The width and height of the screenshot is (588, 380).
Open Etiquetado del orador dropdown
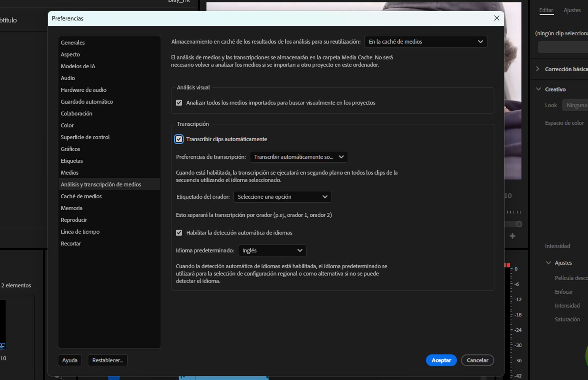[x=282, y=197]
